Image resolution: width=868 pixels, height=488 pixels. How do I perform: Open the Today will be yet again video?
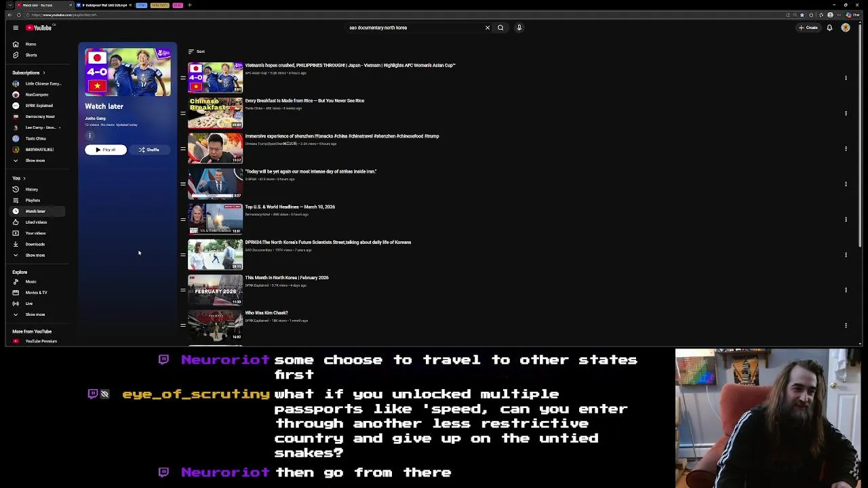point(311,171)
